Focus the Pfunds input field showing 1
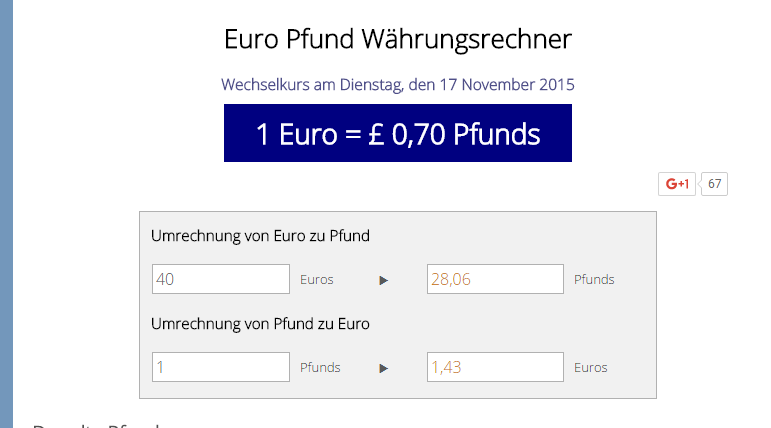 click(221, 367)
